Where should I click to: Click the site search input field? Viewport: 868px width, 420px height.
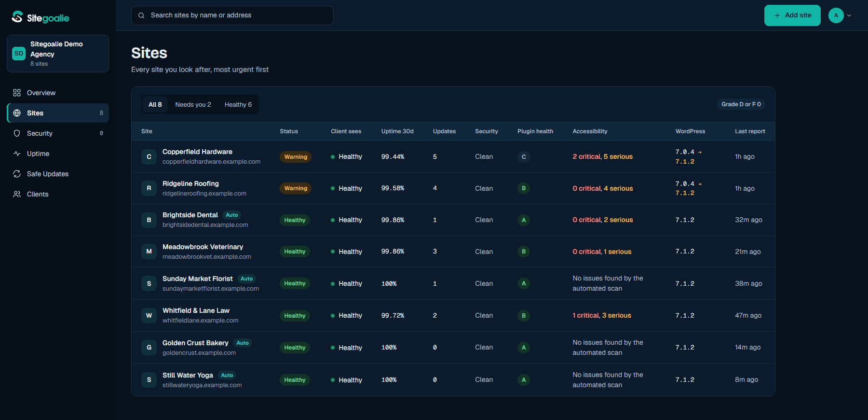pos(232,15)
